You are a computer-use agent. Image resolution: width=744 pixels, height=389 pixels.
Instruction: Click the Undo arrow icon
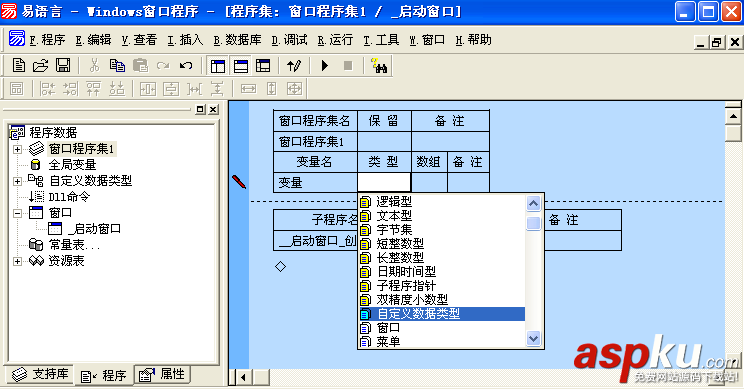(x=186, y=65)
